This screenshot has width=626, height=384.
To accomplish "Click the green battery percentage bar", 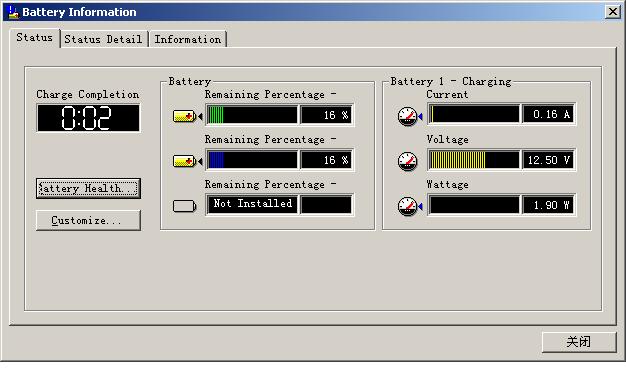I will (252, 115).
